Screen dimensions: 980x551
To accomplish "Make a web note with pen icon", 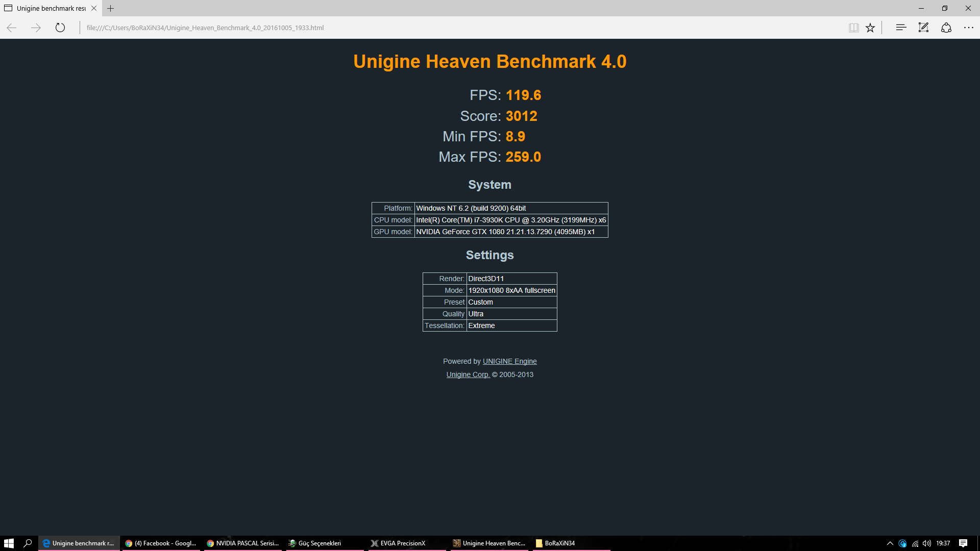I will (x=923, y=28).
